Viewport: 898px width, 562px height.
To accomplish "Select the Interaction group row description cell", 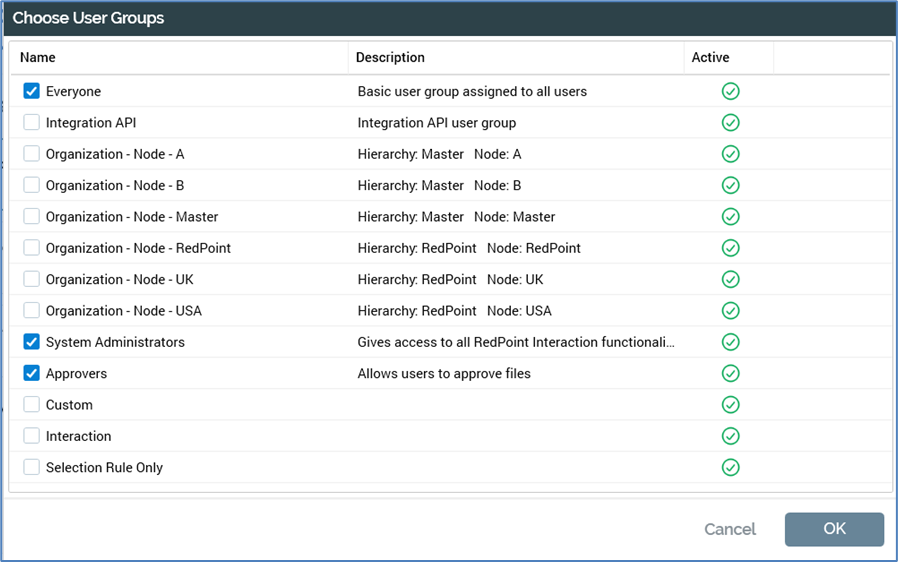I will tap(515, 436).
